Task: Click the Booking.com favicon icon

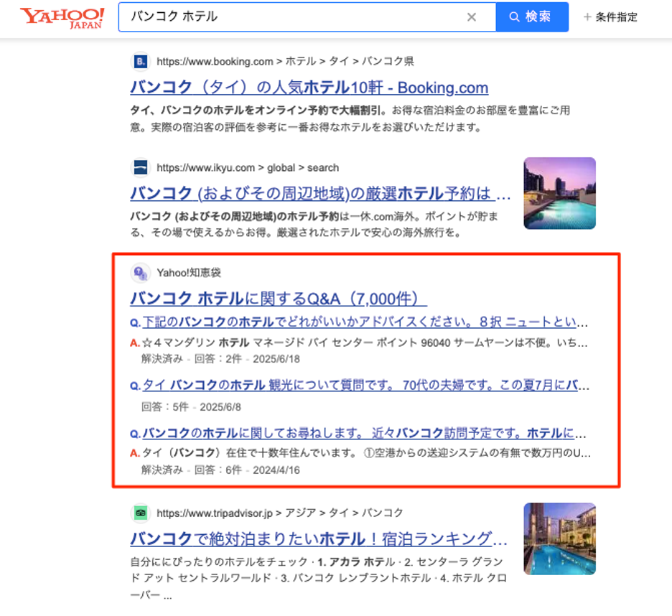Action: point(141,61)
